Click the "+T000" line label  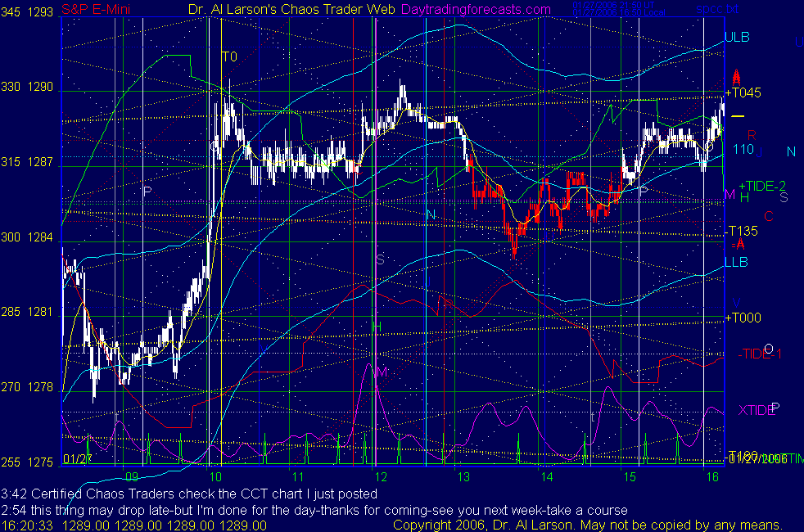click(x=743, y=318)
